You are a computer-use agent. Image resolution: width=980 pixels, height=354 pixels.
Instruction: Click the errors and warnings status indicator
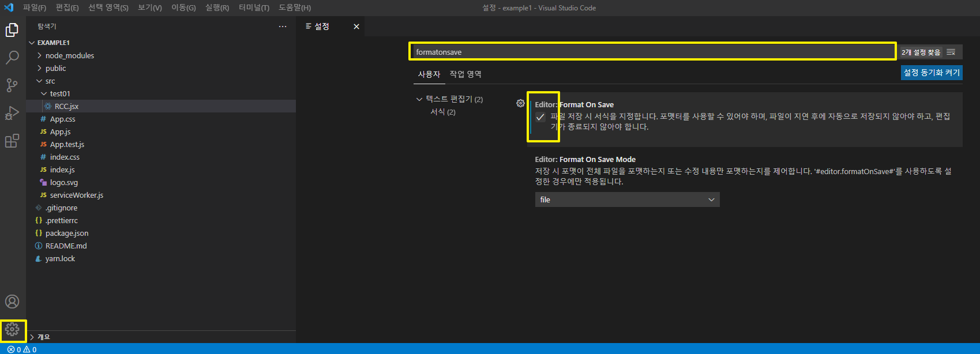tap(22, 349)
